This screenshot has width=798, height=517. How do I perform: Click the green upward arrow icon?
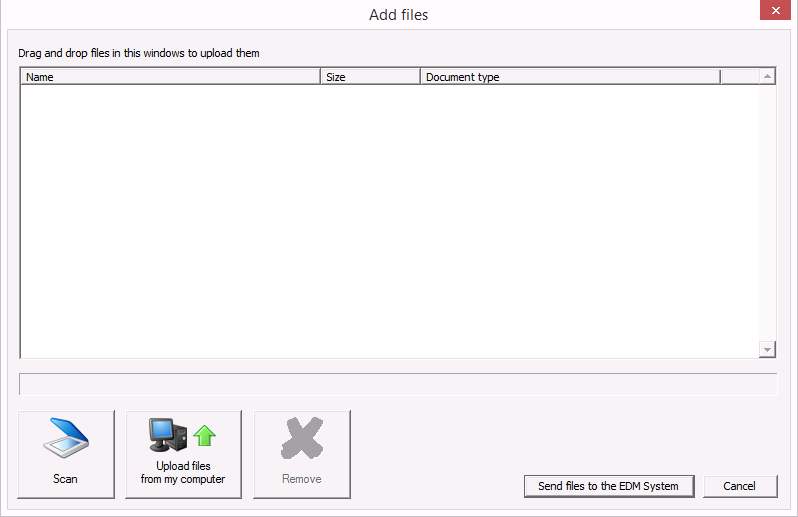pyautogui.click(x=205, y=436)
